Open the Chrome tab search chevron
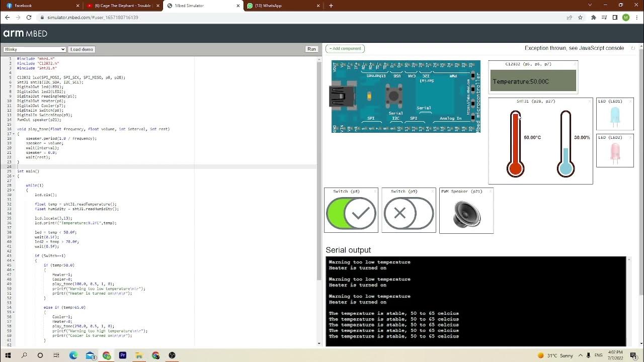The image size is (644, 362). tap(590, 5)
